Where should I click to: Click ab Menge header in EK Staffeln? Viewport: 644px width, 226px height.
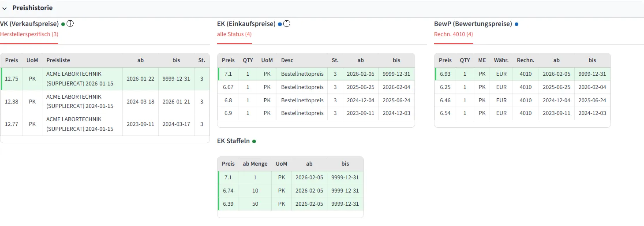[x=255, y=164]
